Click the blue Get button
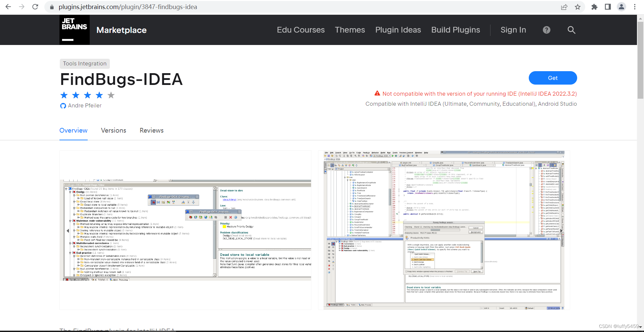This screenshot has width=644, height=332. tap(553, 78)
